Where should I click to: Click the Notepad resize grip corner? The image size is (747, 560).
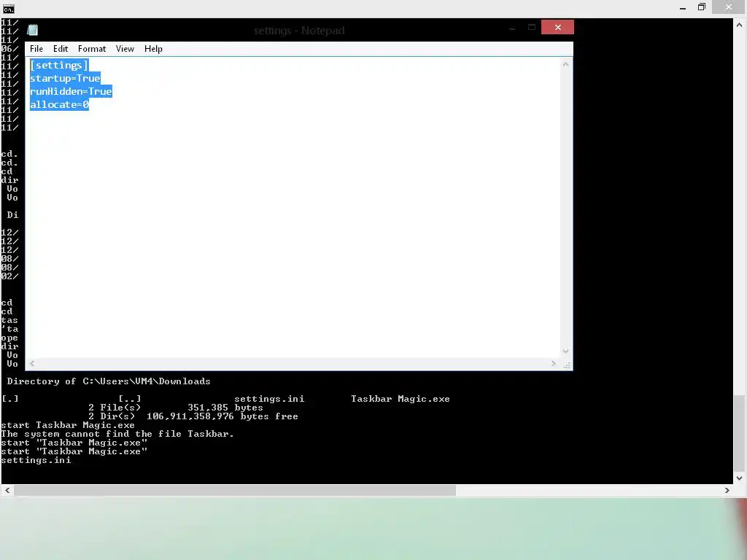click(x=566, y=365)
